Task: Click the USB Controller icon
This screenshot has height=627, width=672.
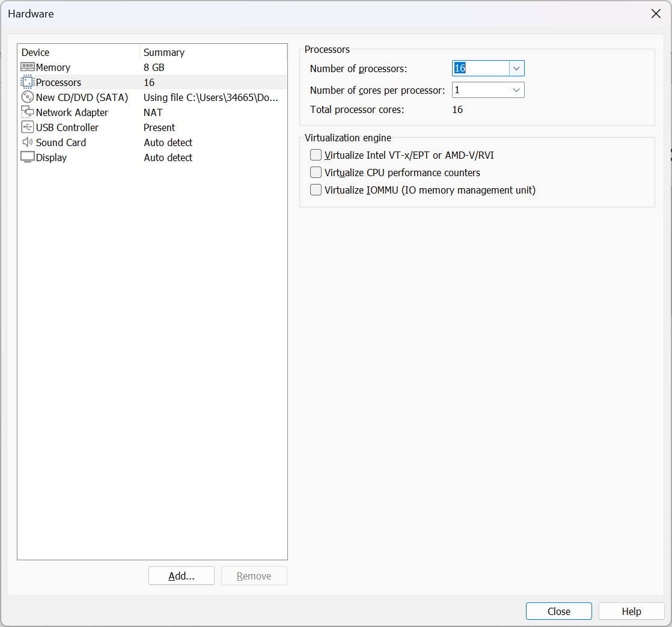Action: coord(28,127)
